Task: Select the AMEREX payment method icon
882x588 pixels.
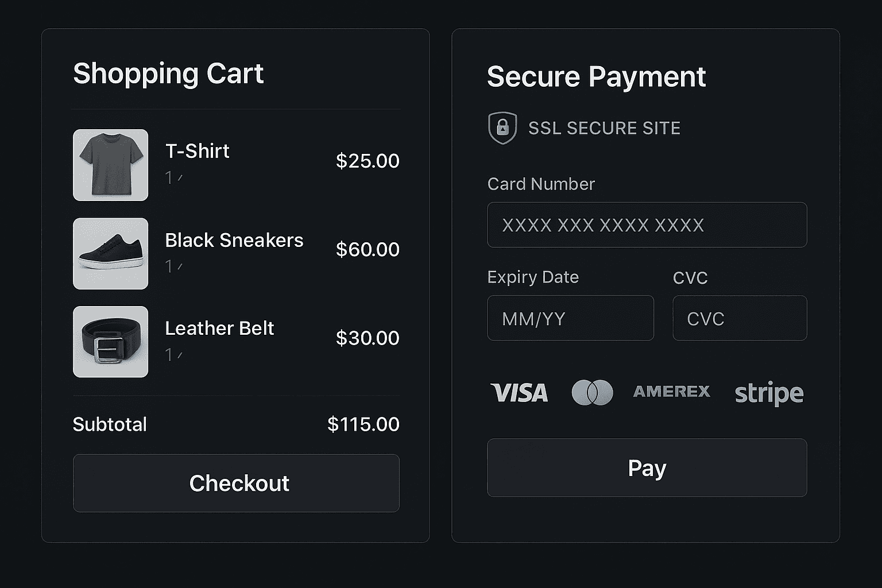Action: [x=671, y=392]
